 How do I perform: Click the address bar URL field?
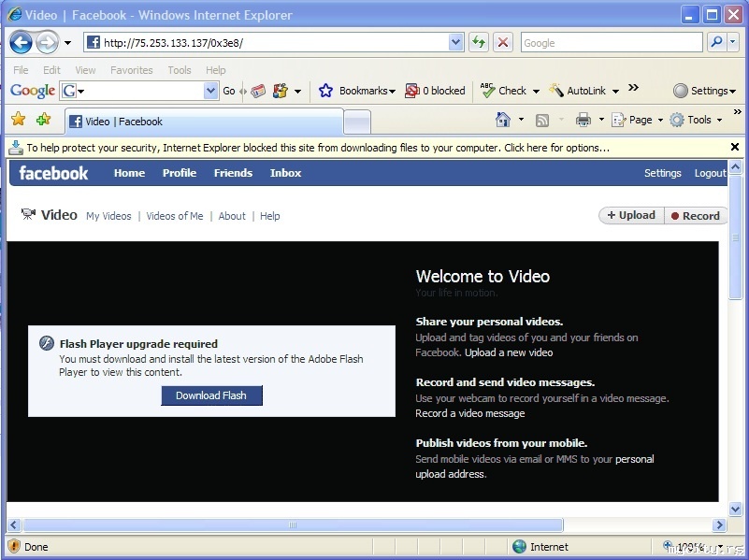pyautogui.click(x=267, y=43)
